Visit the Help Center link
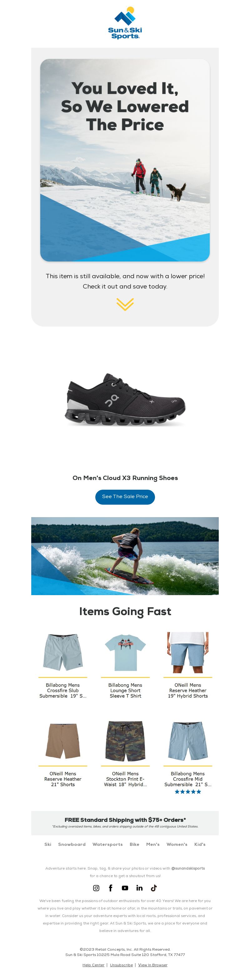The image size is (250, 980). pos(93,965)
